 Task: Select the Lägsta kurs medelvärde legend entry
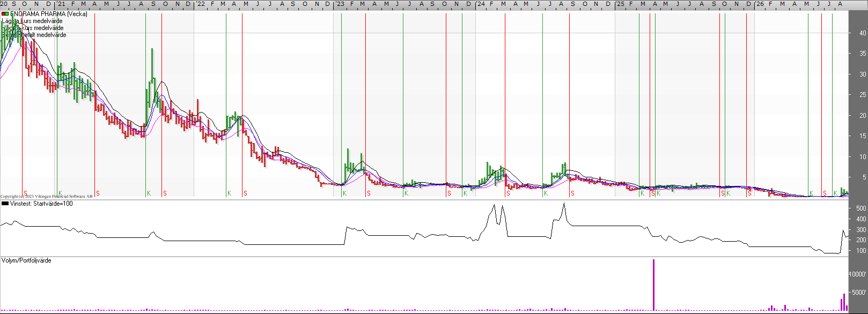32,21
